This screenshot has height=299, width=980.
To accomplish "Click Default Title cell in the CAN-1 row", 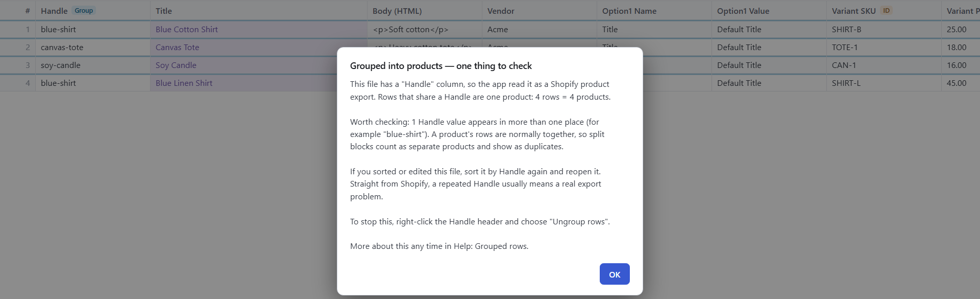I will tap(769, 65).
